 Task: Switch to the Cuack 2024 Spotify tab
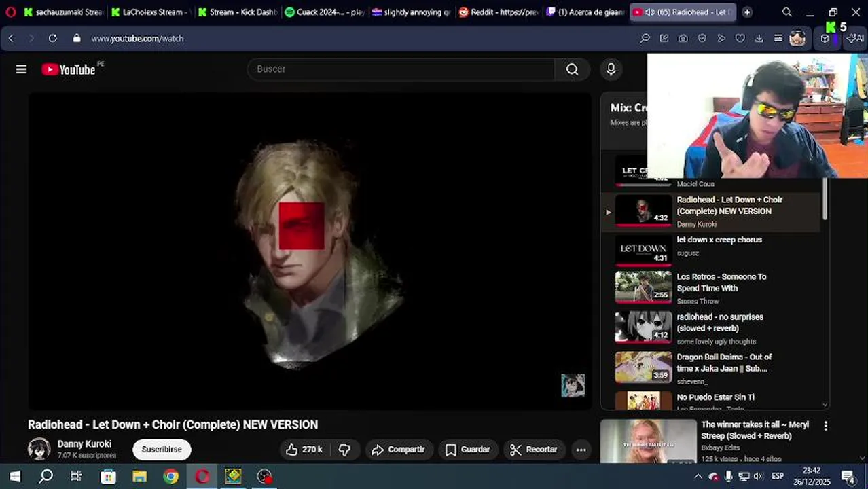(323, 12)
